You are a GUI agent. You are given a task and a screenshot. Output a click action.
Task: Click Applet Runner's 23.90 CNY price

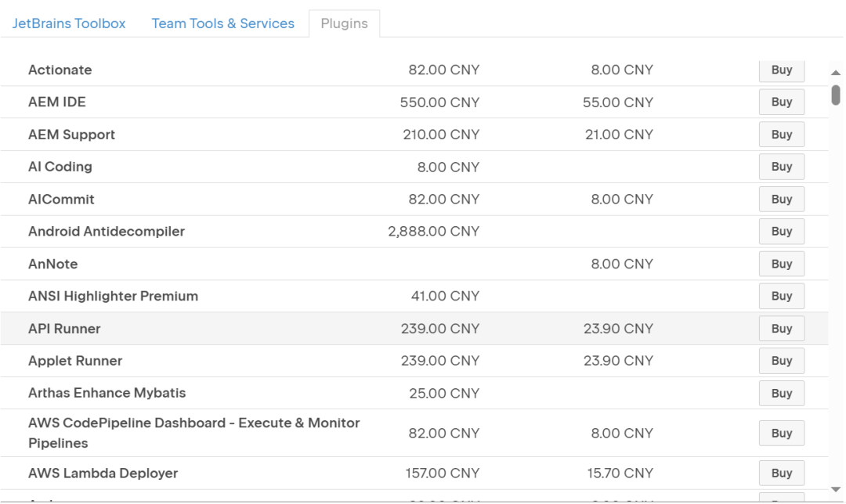pyautogui.click(x=618, y=361)
